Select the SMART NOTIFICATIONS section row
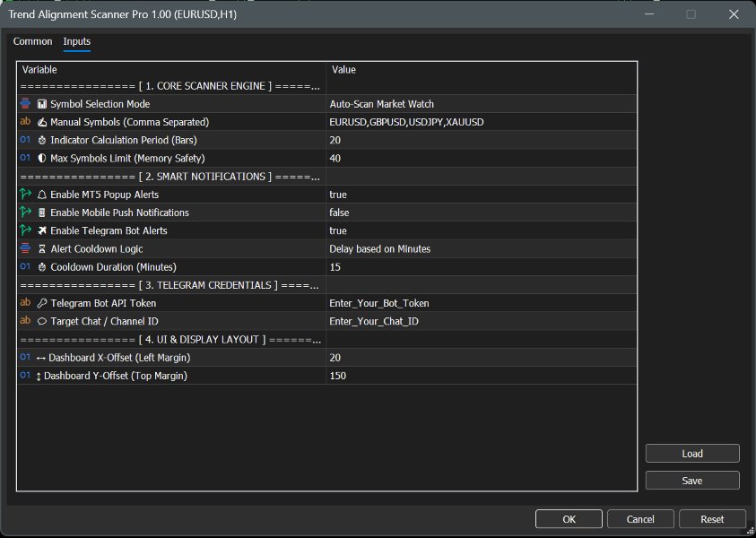This screenshot has height=538, width=756. pos(327,177)
